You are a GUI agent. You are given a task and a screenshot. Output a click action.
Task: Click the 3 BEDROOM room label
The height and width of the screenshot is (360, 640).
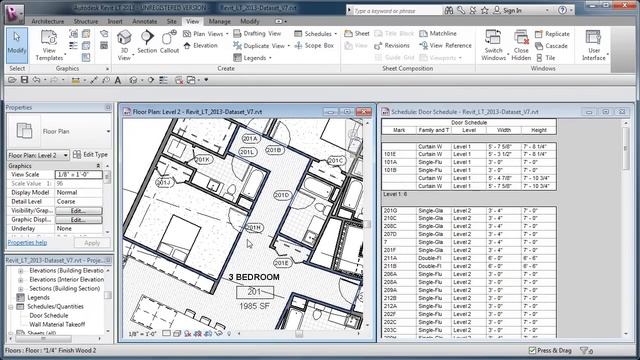pos(254,277)
